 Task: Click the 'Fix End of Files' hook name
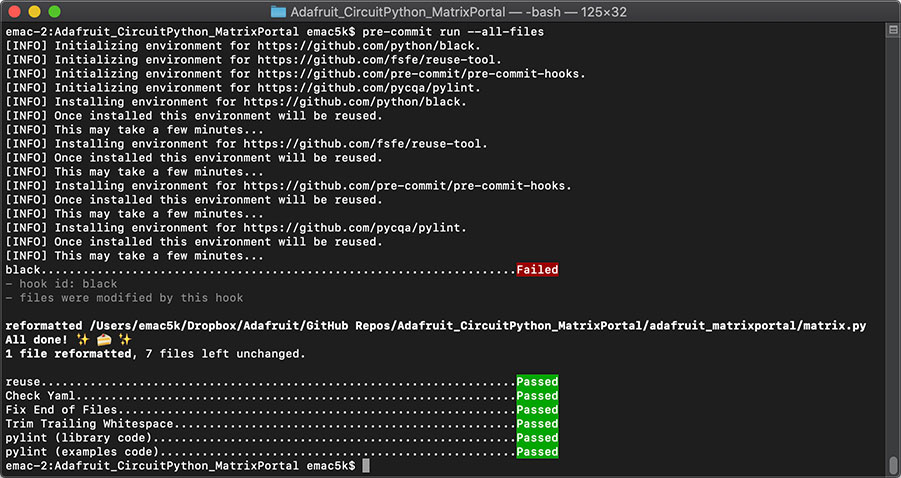pyautogui.click(x=61, y=410)
